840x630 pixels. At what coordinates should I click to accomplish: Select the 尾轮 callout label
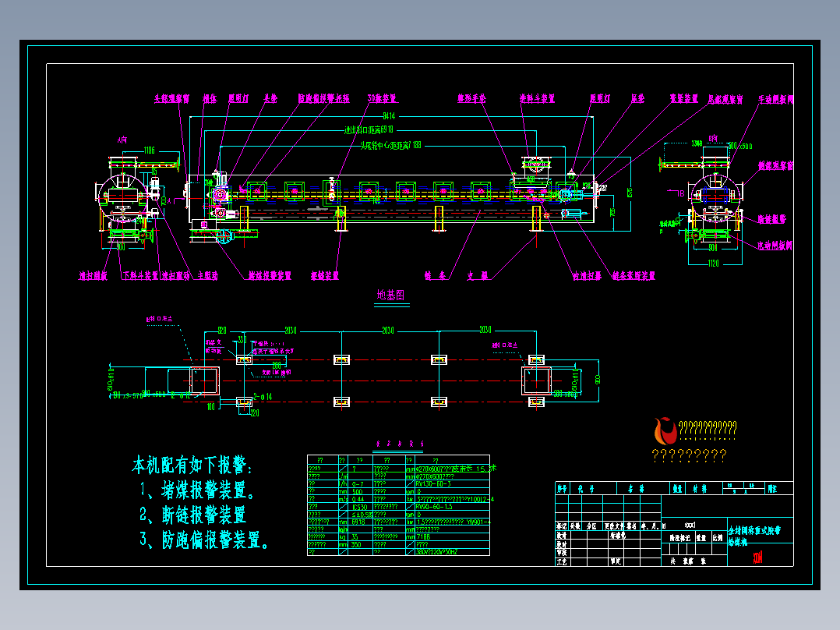coord(637,99)
